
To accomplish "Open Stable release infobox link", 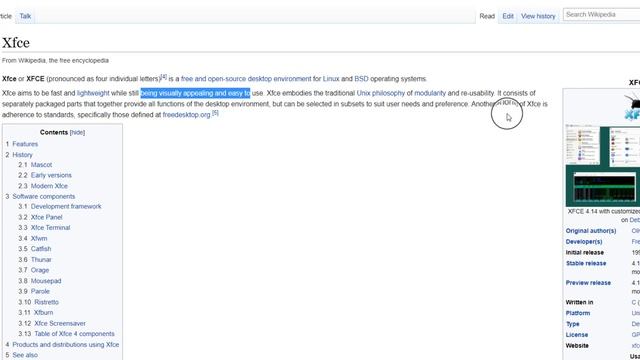I will [586, 264].
